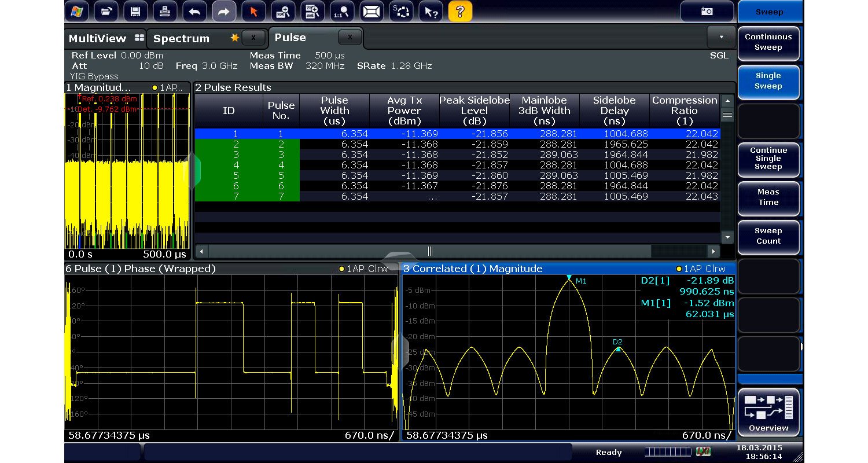Click the undo arrow icon
Viewport: 868px width, 463px height.
(x=194, y=11)
